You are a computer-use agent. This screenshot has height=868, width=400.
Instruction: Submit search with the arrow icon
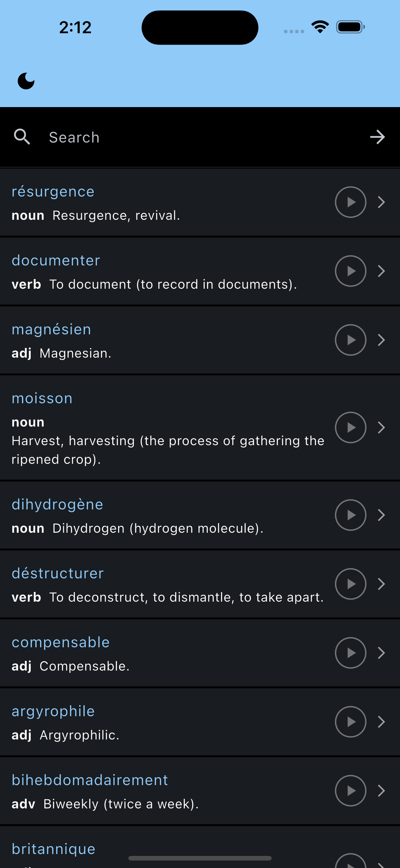coord(377,137)
